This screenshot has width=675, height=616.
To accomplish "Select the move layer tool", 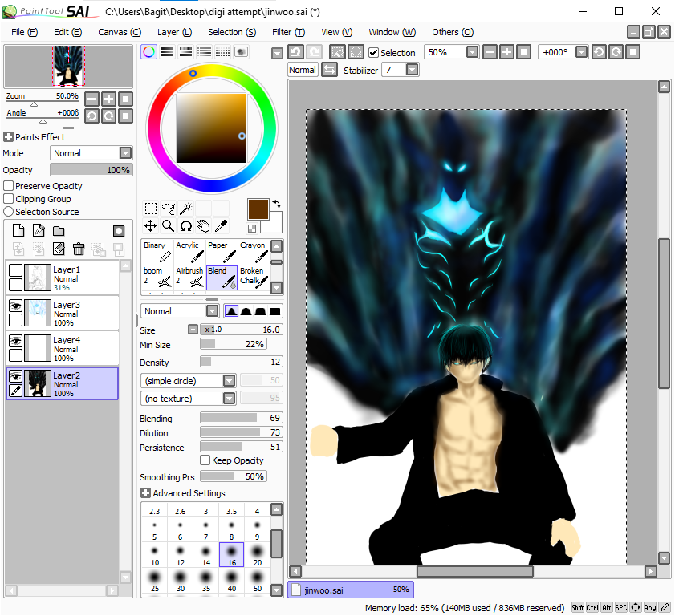I will click(151, 226).
